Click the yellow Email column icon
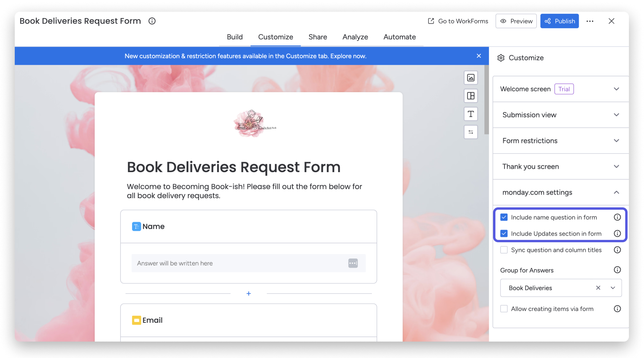This screenshot has height=358, width=644. [x=136, y=320]
